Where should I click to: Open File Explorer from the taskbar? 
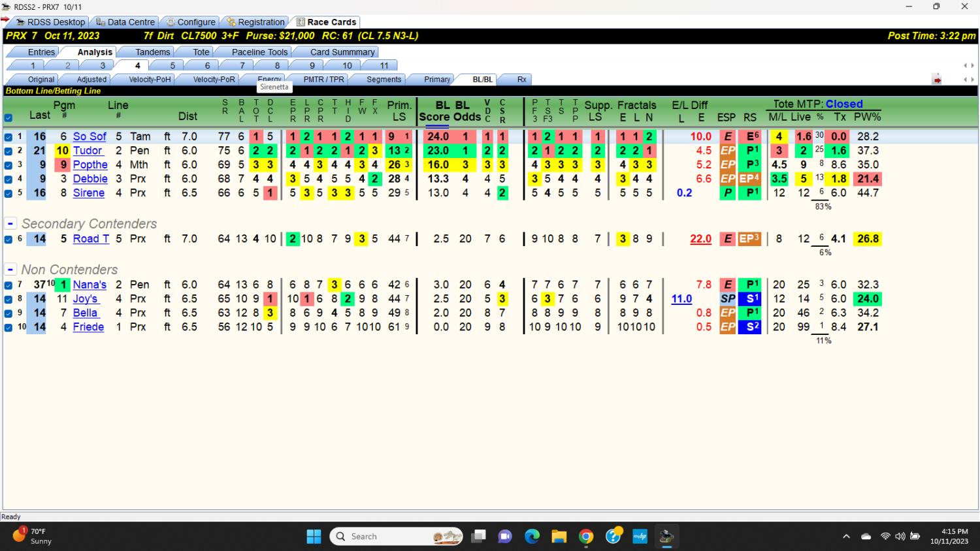tap(559, 537)
